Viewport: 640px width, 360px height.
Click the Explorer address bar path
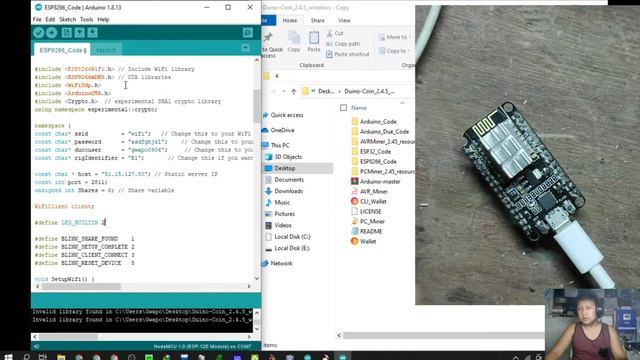coord(358,91)
